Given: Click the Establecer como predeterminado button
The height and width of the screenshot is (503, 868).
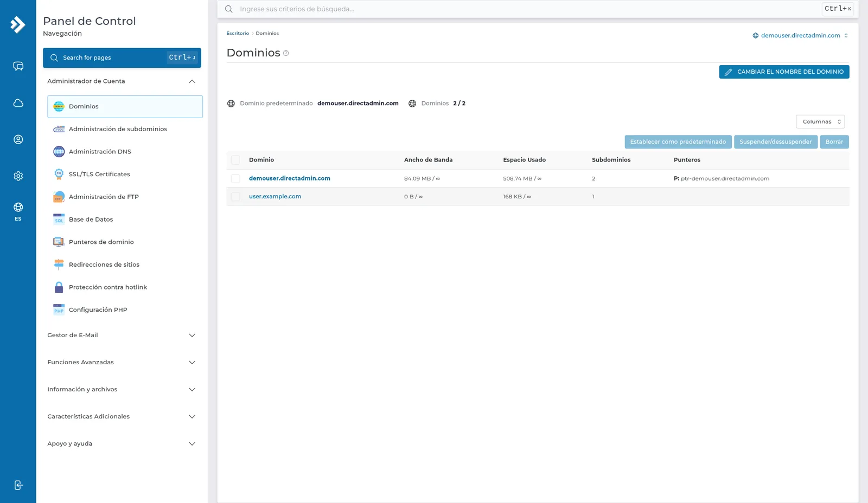Looking at the screenshot, I should 678,142.
